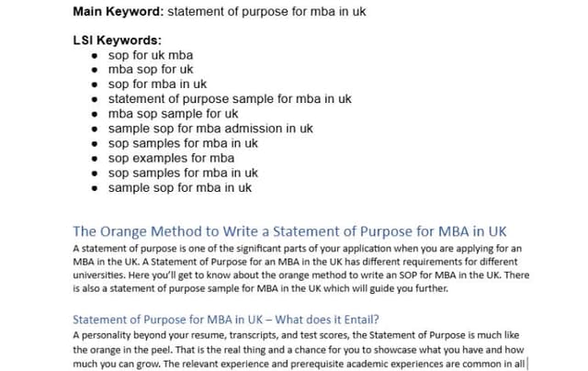Click paragraph starting 'A personality beyond your resume'
This screenshot has height=371, width=588.
pyautogui.click(x=300, y=350)
